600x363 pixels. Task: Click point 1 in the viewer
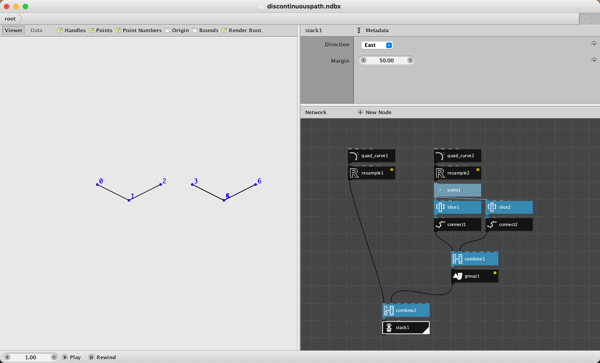pos(129,200)
